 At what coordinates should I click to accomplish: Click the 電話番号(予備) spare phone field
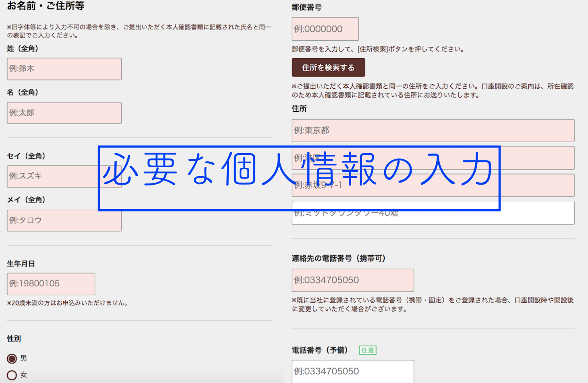(353, 371)
